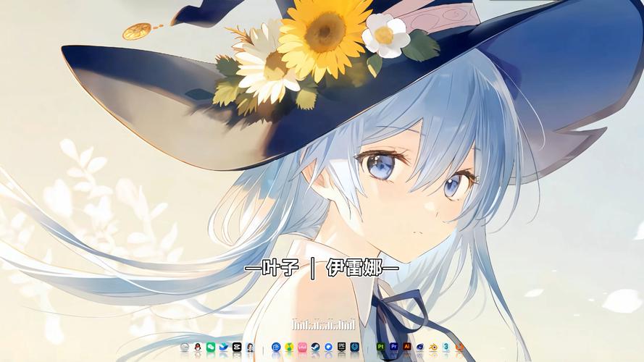Image resolution: width=644 pixels, height=362 pixels.
Task: Open the 3ds Max icon in dock
Action: coord(446,348)
